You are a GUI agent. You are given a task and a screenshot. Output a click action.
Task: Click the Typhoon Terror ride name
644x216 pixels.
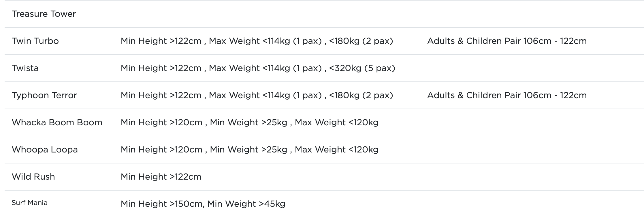(44, 95)
